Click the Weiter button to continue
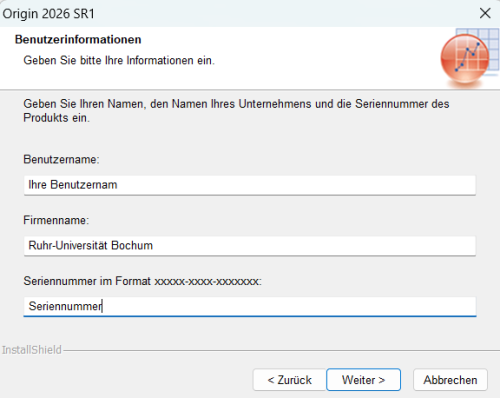This screenshot has height=398, width=500. [363, 380]
